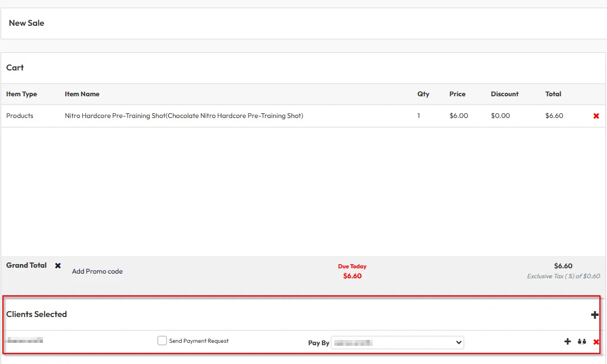Click the Item Name column header
The width and height of the screenshot is (607, 364).
(82, 94)
